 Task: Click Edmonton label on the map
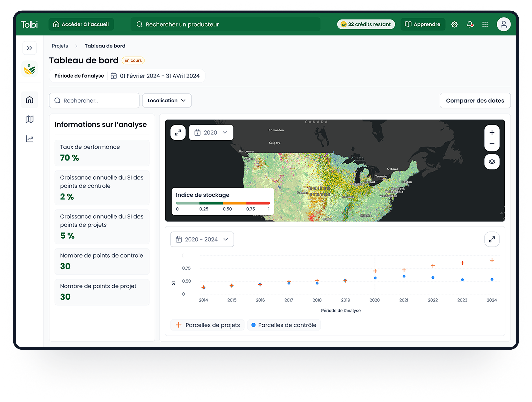pos(276,130)
